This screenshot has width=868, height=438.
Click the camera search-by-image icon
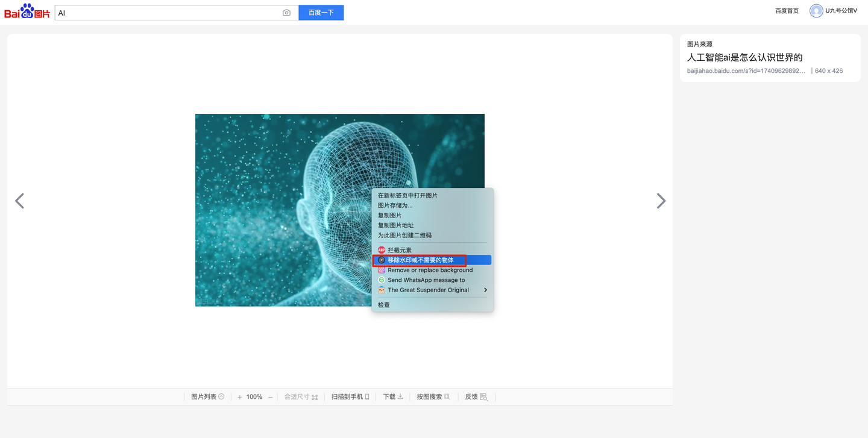pyautogui.click(x=286, y=13)
